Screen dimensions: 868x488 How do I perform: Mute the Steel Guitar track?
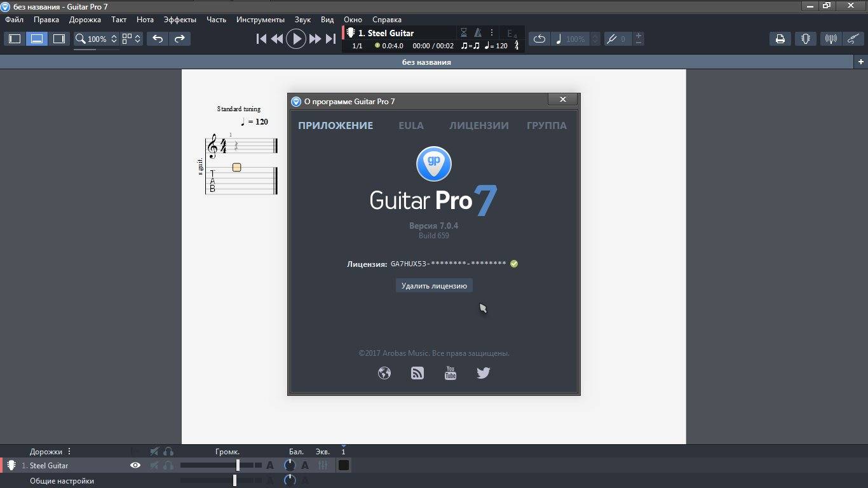coord(154,466)
